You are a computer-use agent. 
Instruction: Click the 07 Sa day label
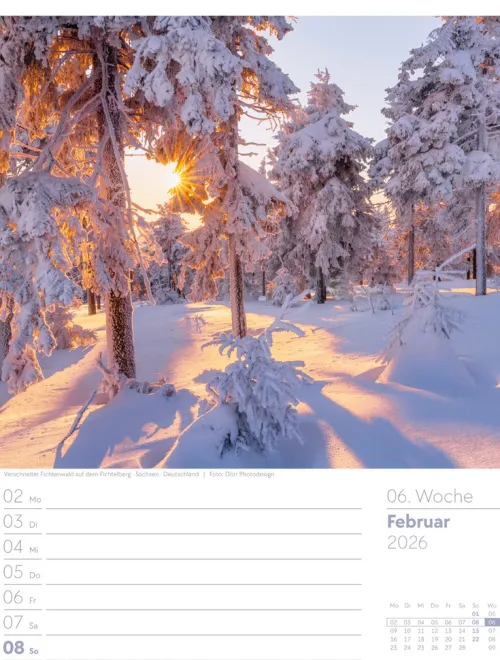(21, 623)
